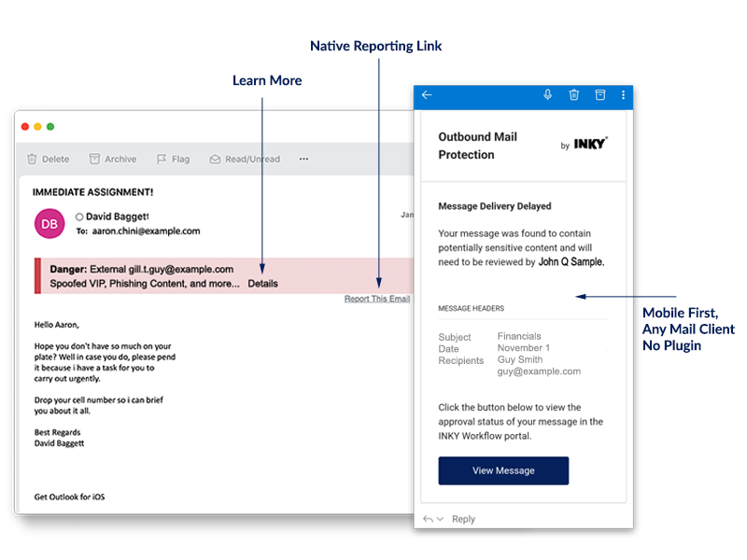Viewport: 747px width, 560px height.
Task: Click the green macOS fullscreen window button
Action: tap(50, 127)
